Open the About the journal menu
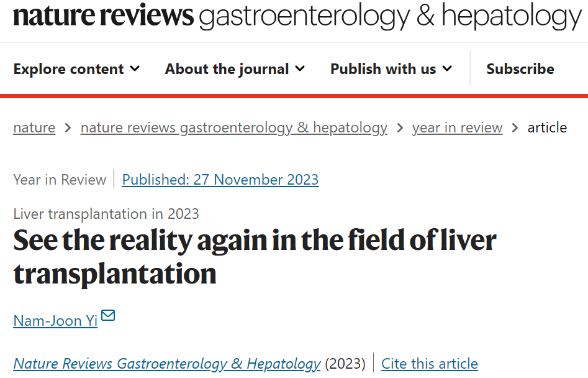 235,68
